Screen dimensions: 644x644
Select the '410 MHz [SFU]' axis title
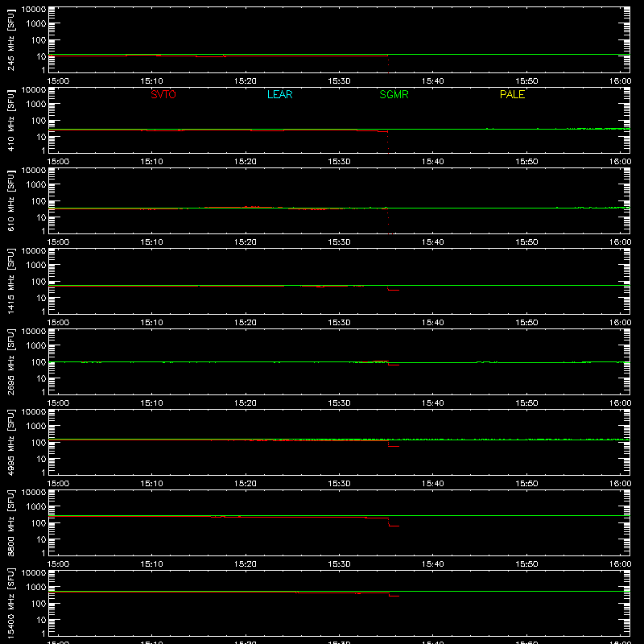(x=10, y=120)
